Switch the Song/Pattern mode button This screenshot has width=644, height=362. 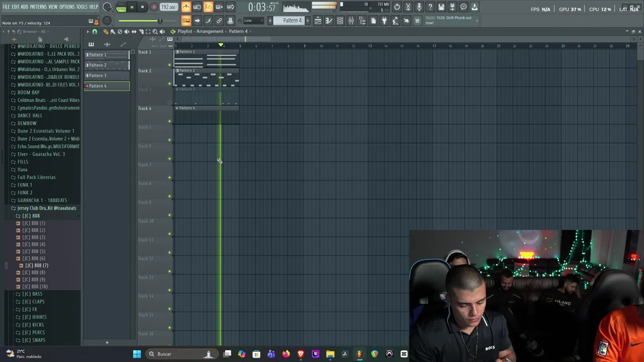tap(121, 7)
